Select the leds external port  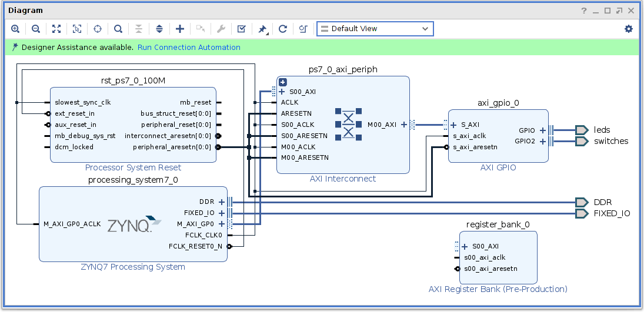point(602,130)
